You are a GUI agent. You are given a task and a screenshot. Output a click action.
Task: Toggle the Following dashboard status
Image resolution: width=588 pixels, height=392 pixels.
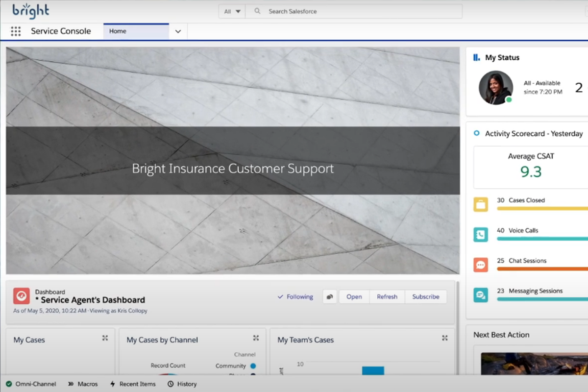point(295,296)
